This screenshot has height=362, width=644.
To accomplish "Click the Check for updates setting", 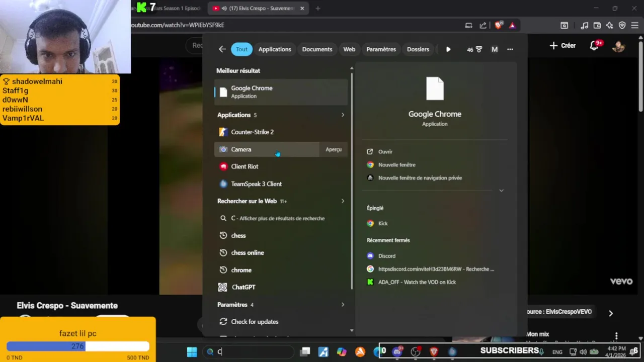I will click(x=281, y=322).
